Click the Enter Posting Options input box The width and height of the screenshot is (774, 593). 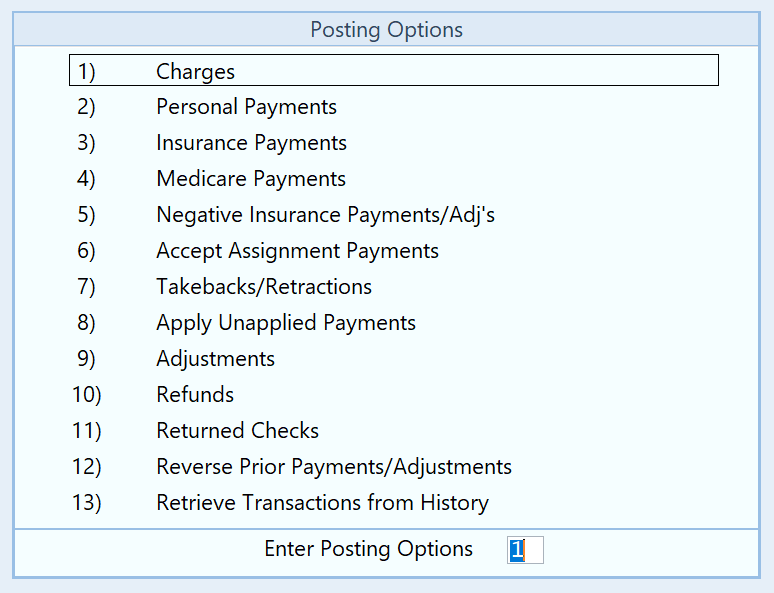pyautogui.click(x=525, y=550)
